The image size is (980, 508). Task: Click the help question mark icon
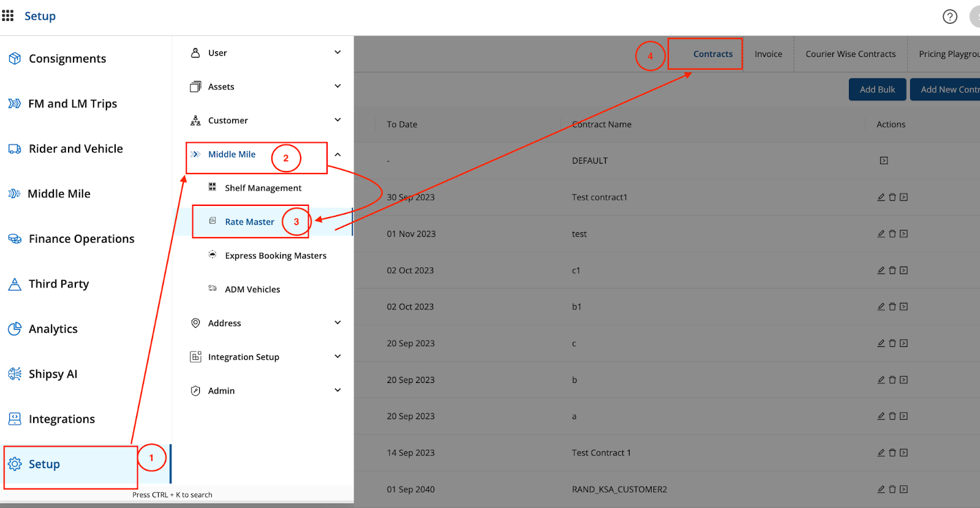click(949, 17)
